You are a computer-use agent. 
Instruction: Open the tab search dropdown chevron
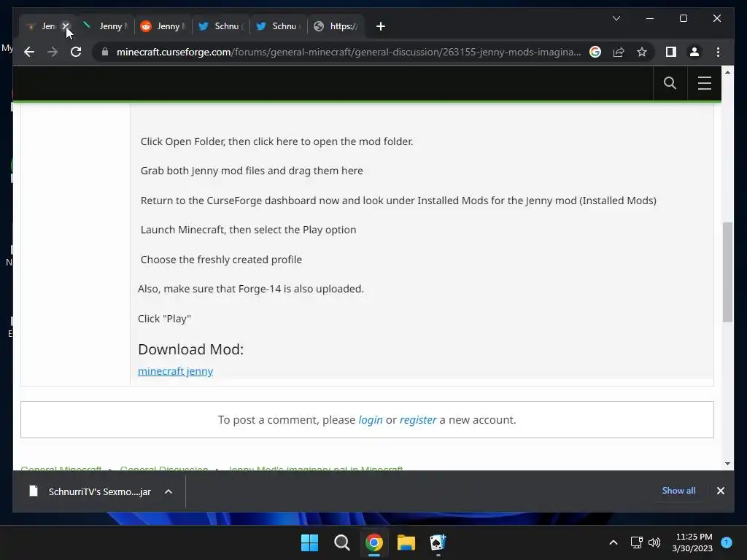616,18
